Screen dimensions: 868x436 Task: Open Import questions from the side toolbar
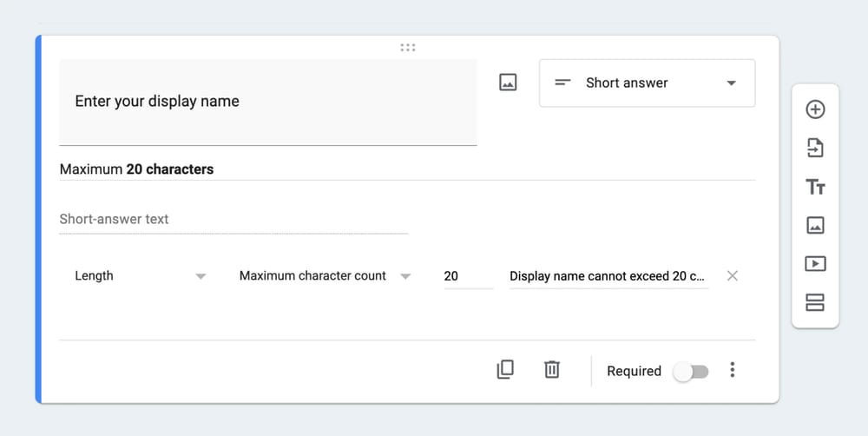pyautogui.click(x=815, y=149)
